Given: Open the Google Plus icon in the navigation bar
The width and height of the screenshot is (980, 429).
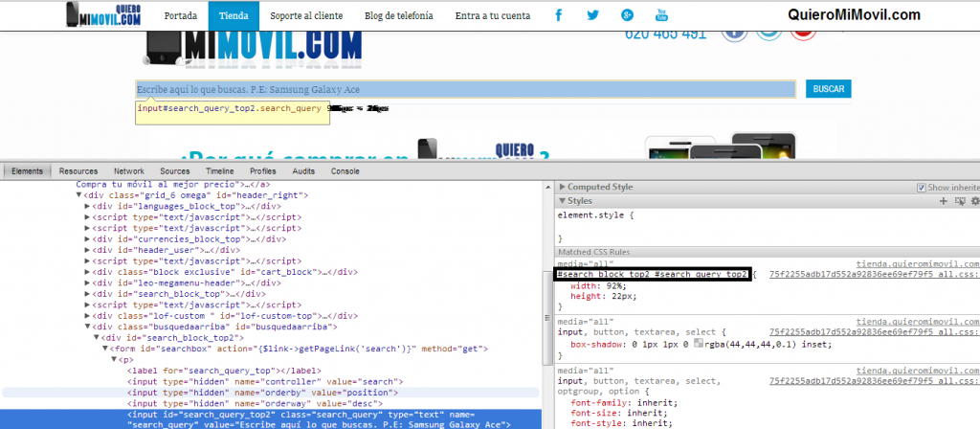Looking at the screenshot, I should [x=627, y=15].
